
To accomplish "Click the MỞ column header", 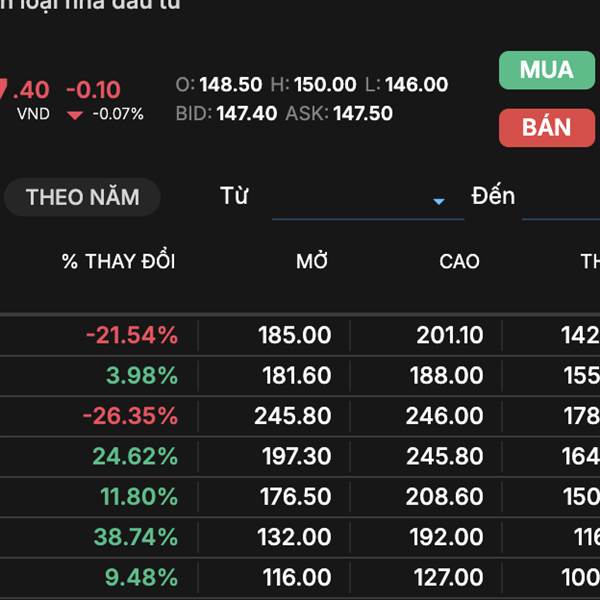I will [312, 262].
